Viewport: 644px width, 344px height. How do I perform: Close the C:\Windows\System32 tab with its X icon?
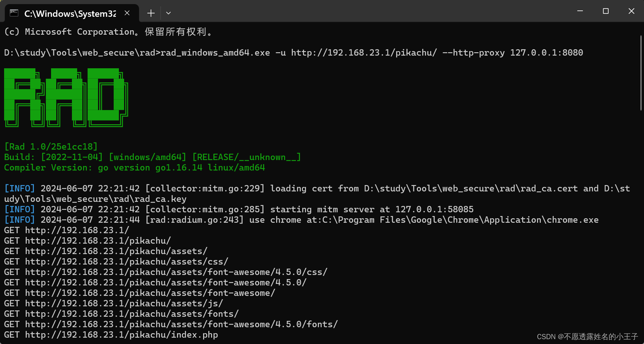[127, 13]
